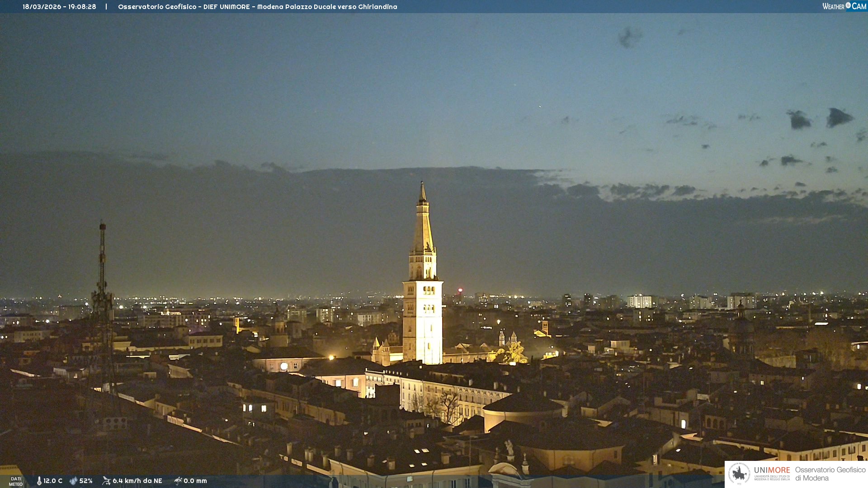Viewport: 868px width, 488px height.
Task: Click the WeatherCAM logo in the corner
Action: point(844,6)
